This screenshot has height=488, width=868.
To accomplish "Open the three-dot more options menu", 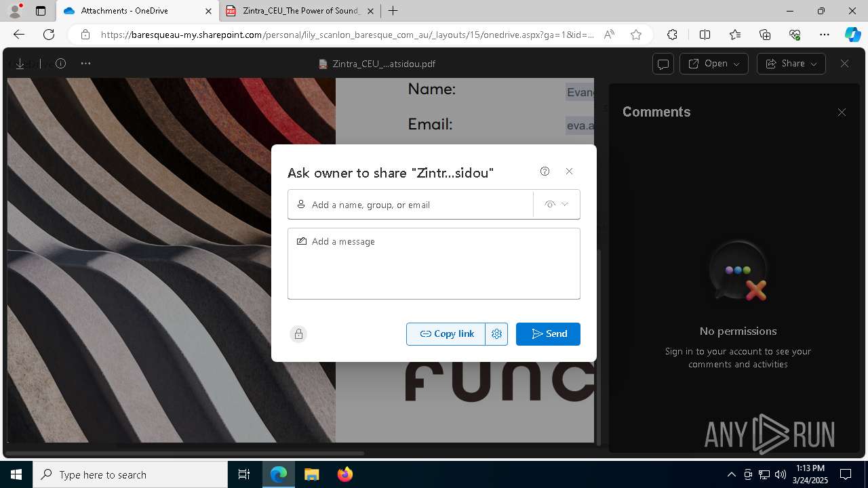I will 85,64.
